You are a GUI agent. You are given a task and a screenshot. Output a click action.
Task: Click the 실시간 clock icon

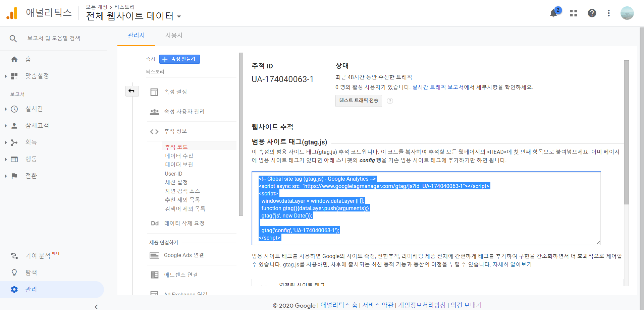point(14,109)
